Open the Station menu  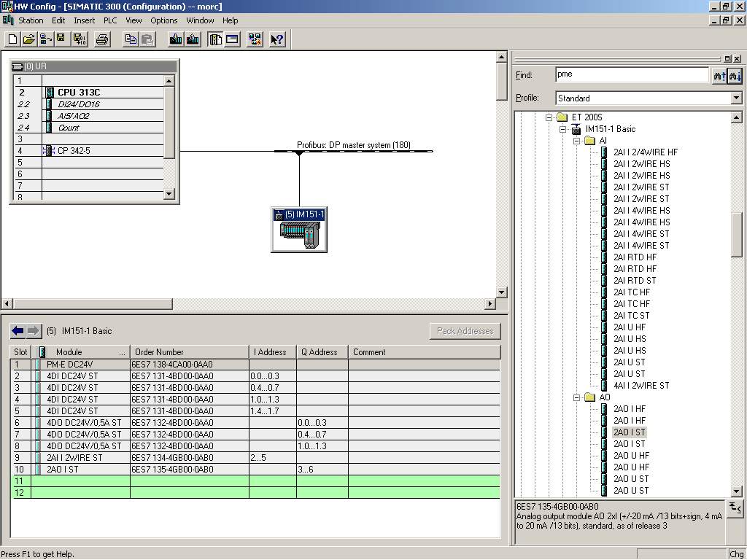click(x=31, y=20)
